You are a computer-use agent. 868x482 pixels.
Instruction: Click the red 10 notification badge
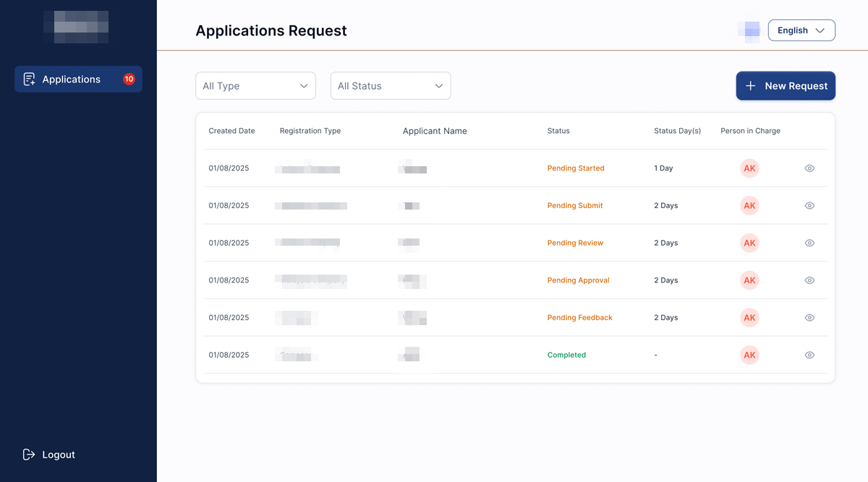(129, 79)
